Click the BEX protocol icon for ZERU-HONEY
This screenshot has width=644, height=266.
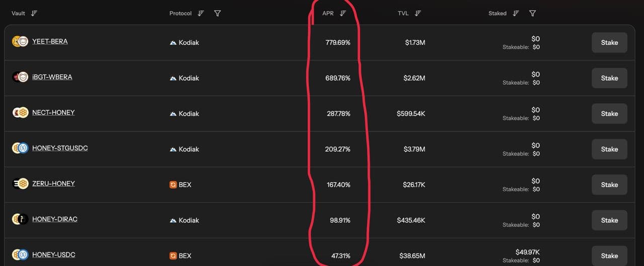coord(173,185)
